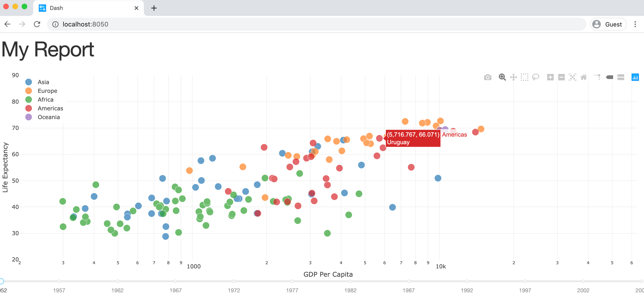
Task: Toggle spike lines icon
Action: click(598, 77)
